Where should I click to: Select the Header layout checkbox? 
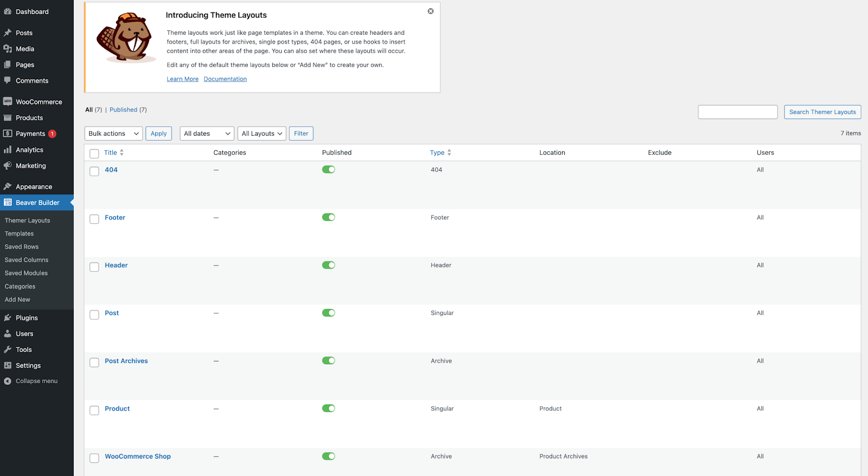point(94,266)
